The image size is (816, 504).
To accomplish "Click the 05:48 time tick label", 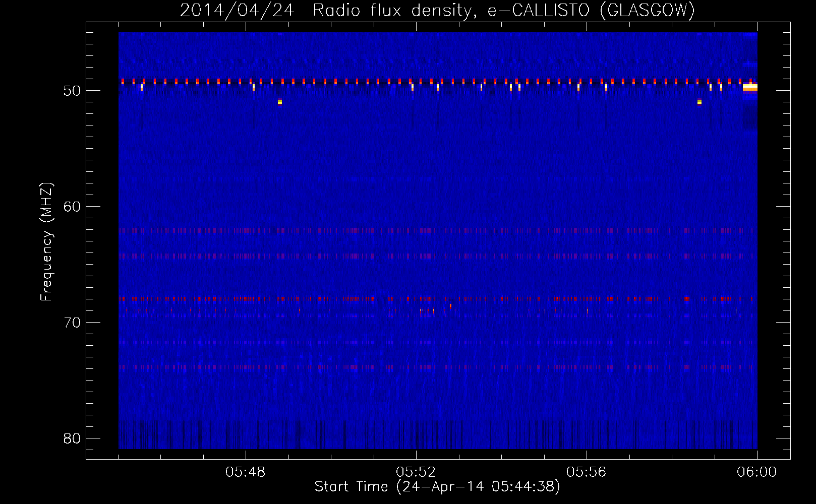I will pyautogui.click(x=246, y=472).
